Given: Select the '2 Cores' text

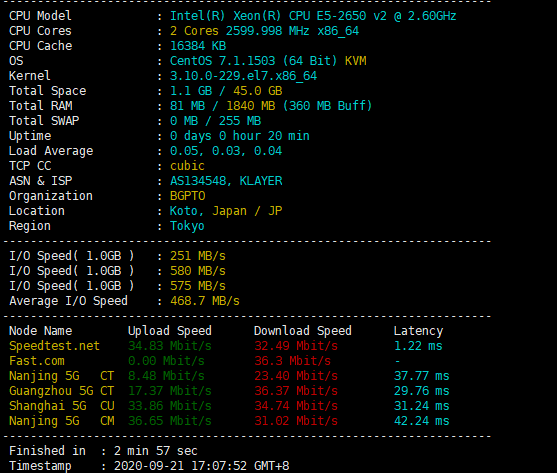Looking at the screenshot, I should point(194,31).
